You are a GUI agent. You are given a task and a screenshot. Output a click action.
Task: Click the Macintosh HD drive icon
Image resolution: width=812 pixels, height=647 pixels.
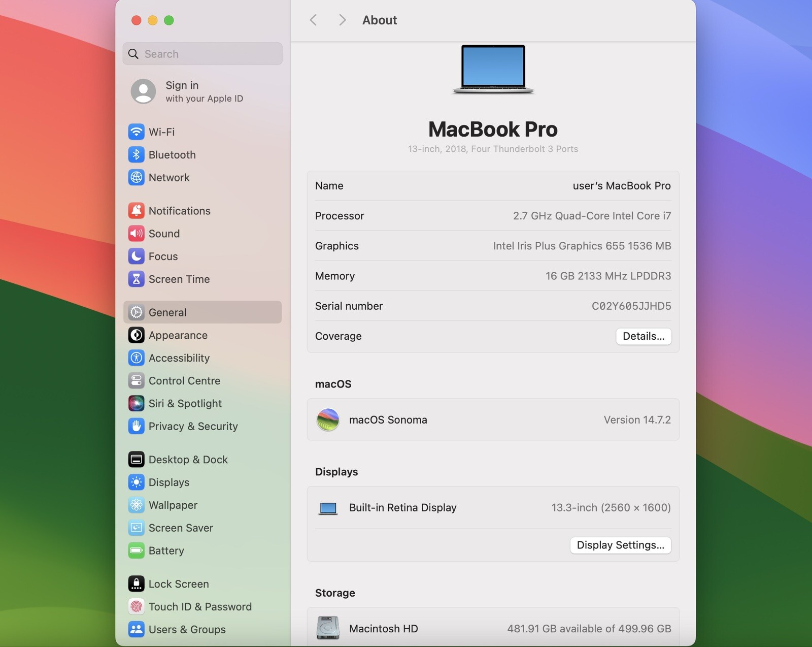[328, 628]
